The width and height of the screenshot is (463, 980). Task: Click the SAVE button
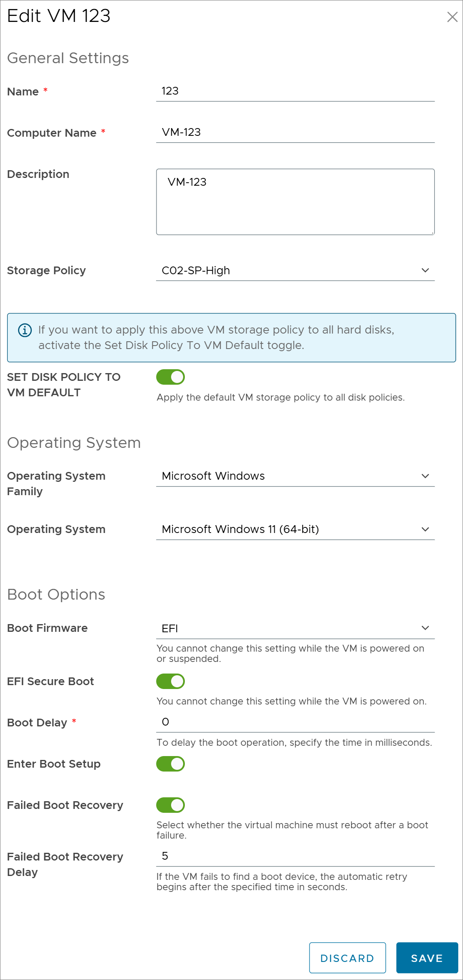427,958
